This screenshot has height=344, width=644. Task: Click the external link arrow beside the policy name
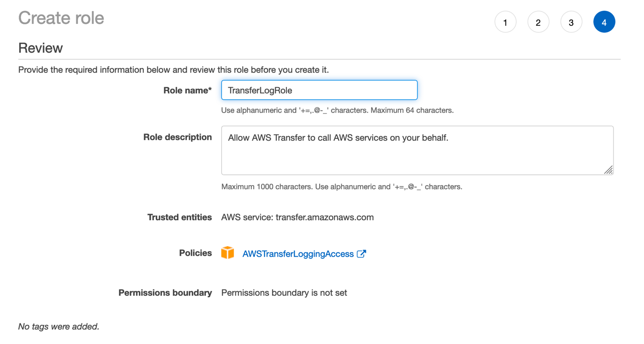point(361,253)
